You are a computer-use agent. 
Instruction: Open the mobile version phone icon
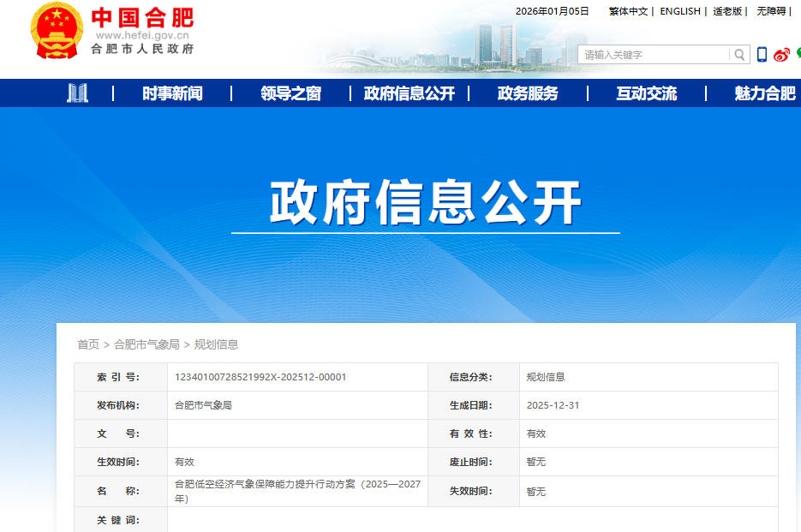pyautogui.click(x=761, y=54)
